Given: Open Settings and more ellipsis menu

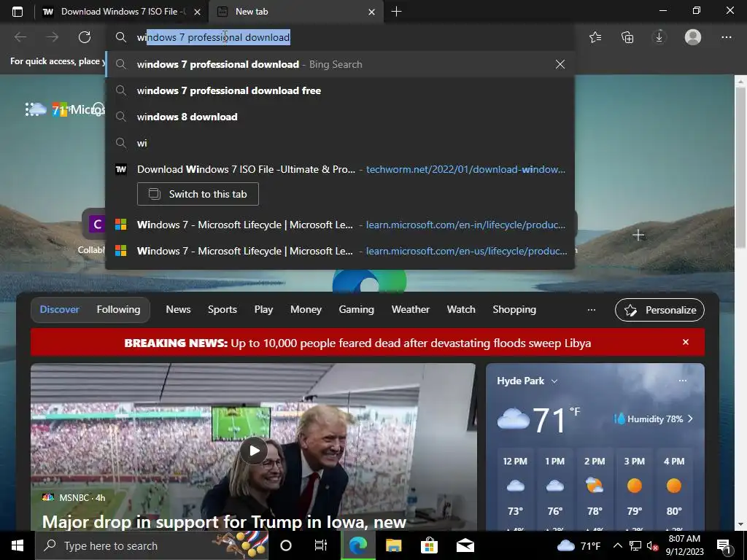Looking at the screenshot, I should tap(726, 37).
